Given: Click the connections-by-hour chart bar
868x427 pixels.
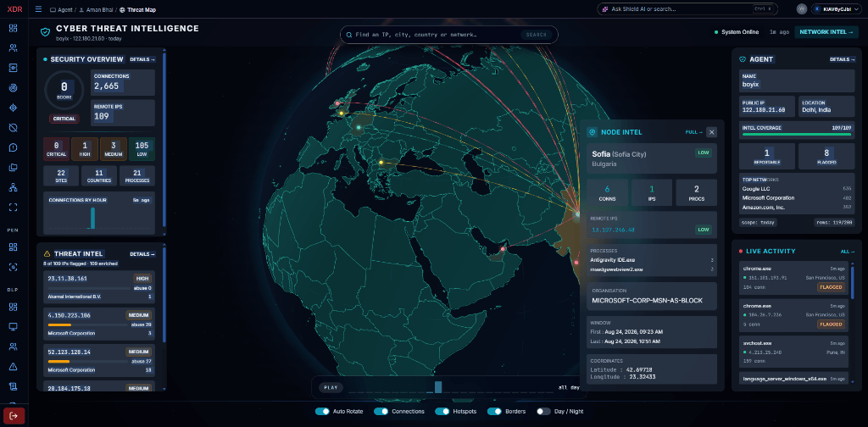Looking at the screenshot, I should click(x=92, y=218).
